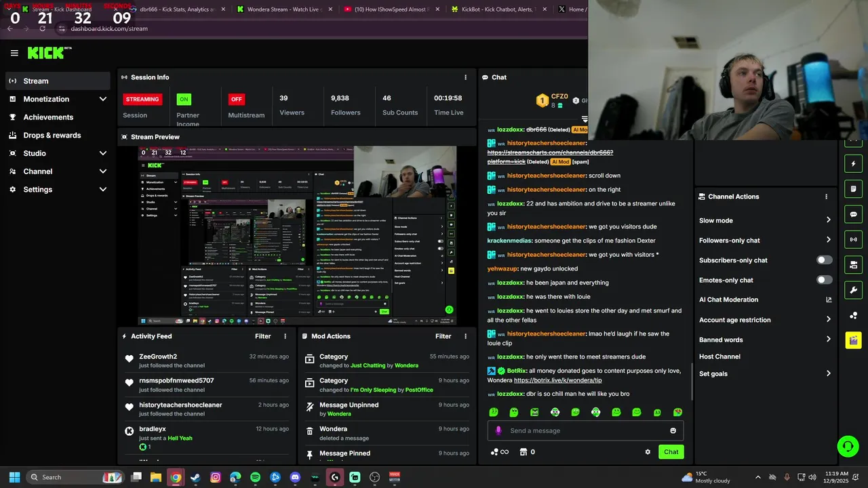Open OBS Studio from the taskbar
The height and width of the screenshot is (488, 868).
374,477
